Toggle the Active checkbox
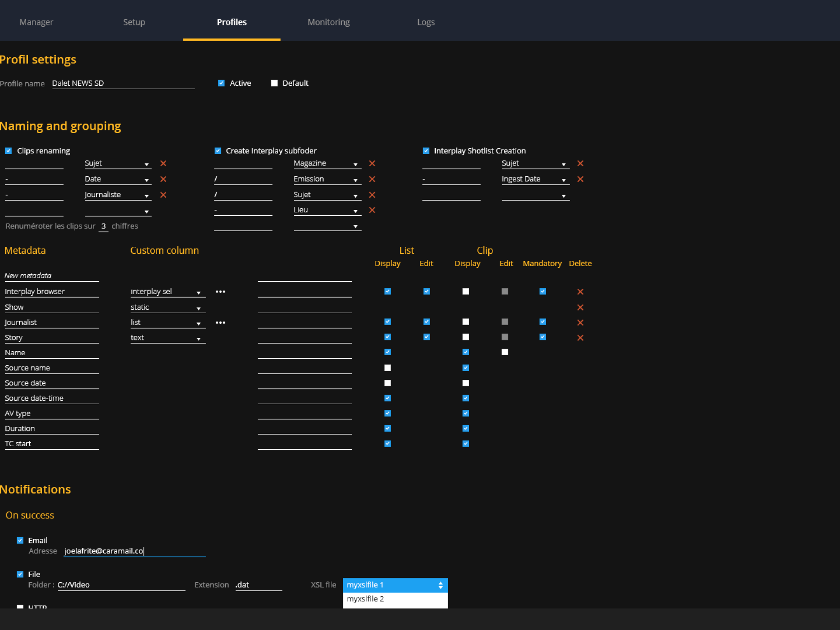The height and width of the screenshot is (630, 840). tap(221, 83)
